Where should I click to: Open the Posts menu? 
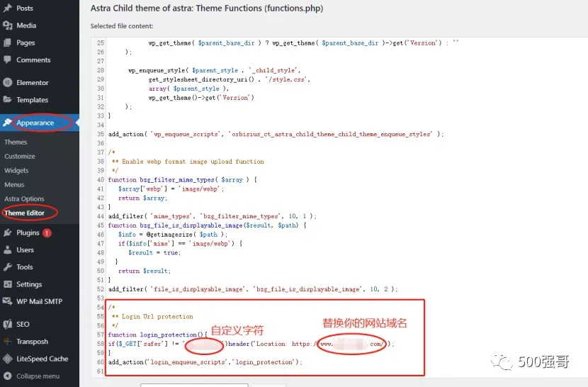25,8
